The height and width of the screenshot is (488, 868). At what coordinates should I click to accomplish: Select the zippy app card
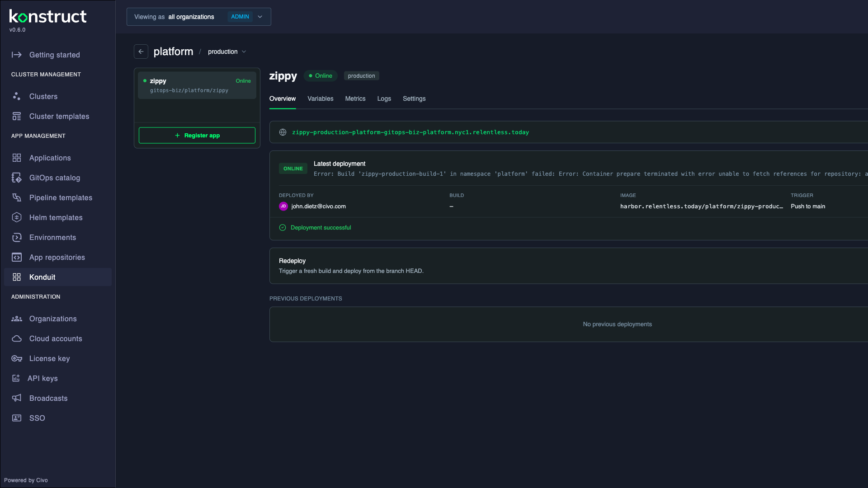tap(197, 85)
